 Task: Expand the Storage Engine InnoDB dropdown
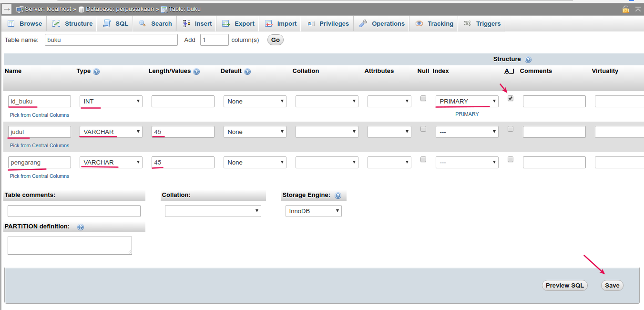[313, 211]
